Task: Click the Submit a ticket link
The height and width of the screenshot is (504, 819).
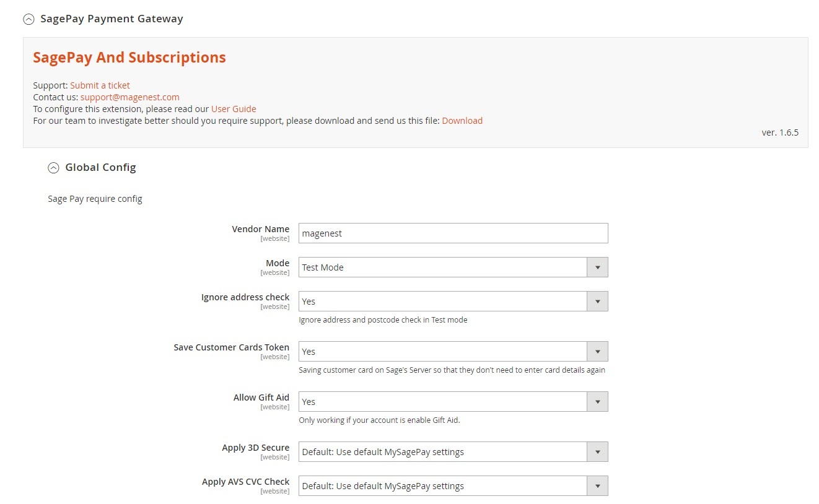Action: click(x=100, y=85)
